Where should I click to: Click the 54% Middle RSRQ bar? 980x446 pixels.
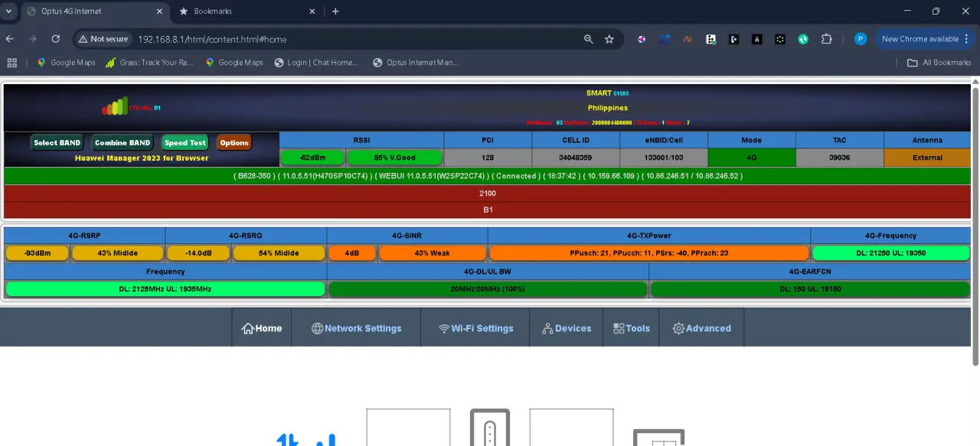tap(279, 253)
